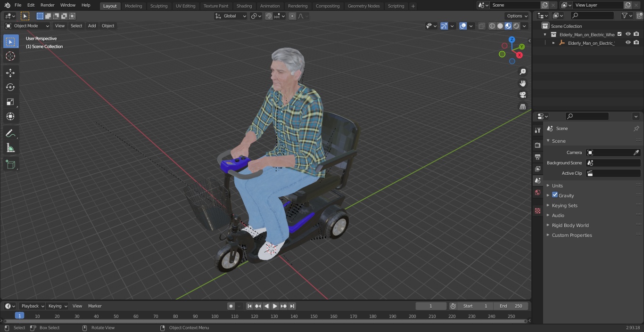Toggle X-ray display in viewport header
Viewport: 644px width, 332px height.
pos(481,26)
